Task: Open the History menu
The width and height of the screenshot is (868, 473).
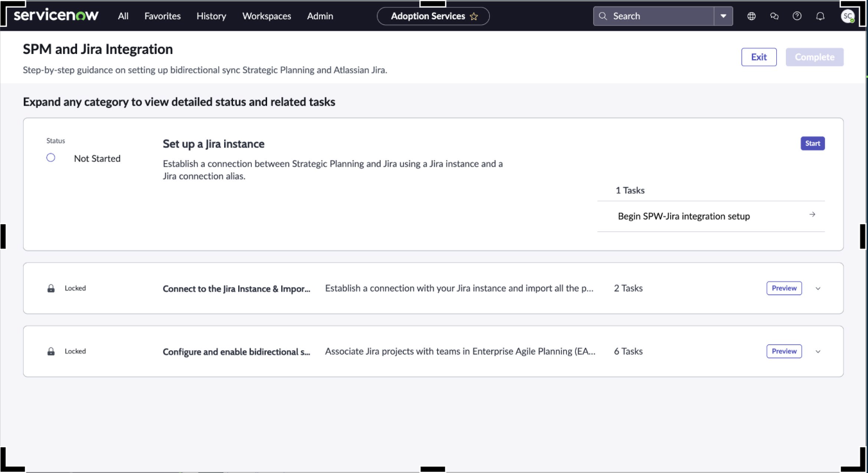Action: tap(211, 16)
